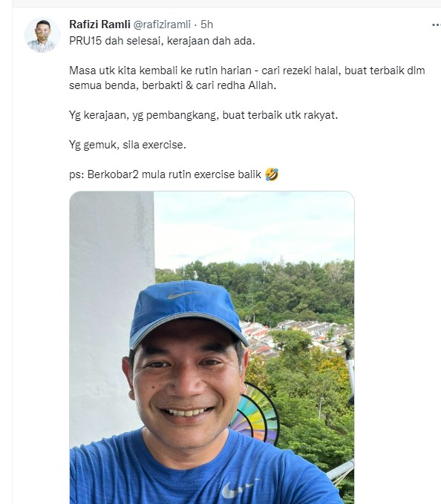Click the line 'ps: Berkobar2 mula rutin exercise balik'
The height and width of the screenshot is (504, 441).
point(165,174)
